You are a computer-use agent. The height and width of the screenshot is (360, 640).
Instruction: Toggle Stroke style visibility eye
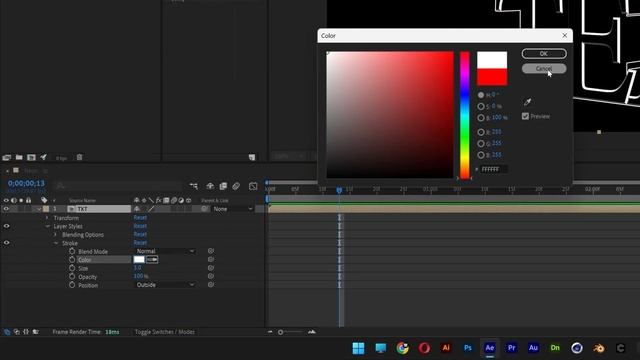coord(6,243)
